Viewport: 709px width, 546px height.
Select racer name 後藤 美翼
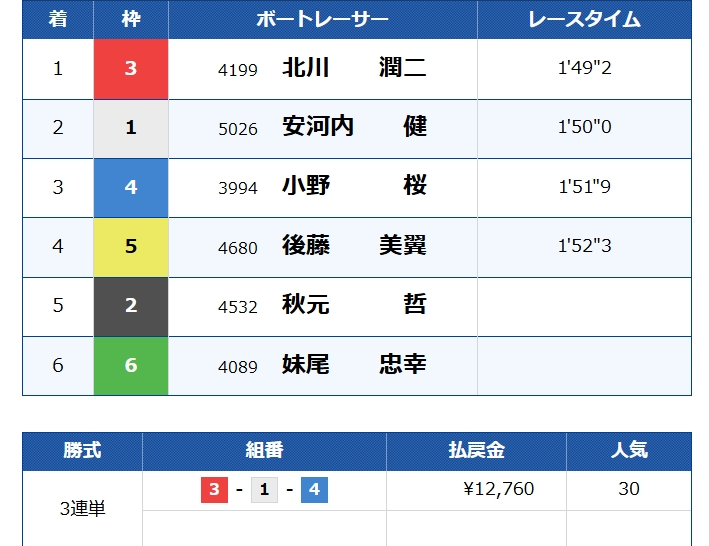point(354,246)
